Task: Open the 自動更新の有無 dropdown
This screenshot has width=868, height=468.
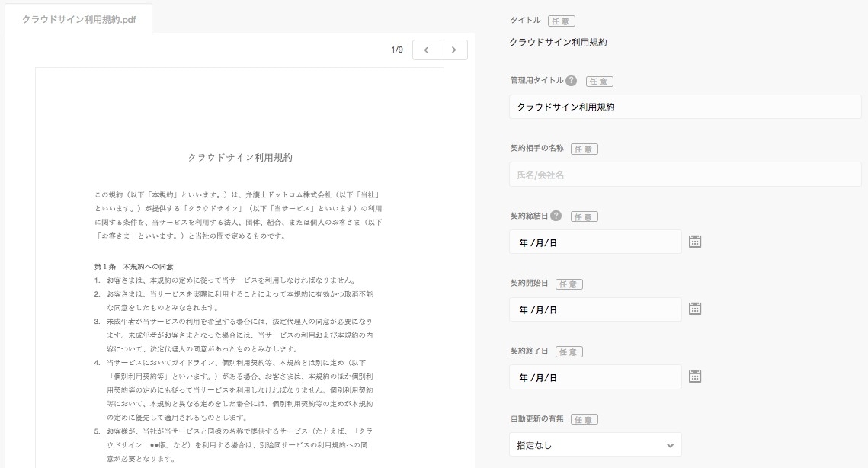Action: tap(595, 444)
